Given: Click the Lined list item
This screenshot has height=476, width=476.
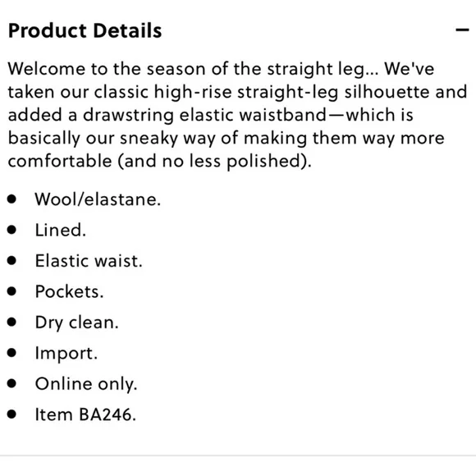Looking at the screenshot, I should [x=61, y=230].
